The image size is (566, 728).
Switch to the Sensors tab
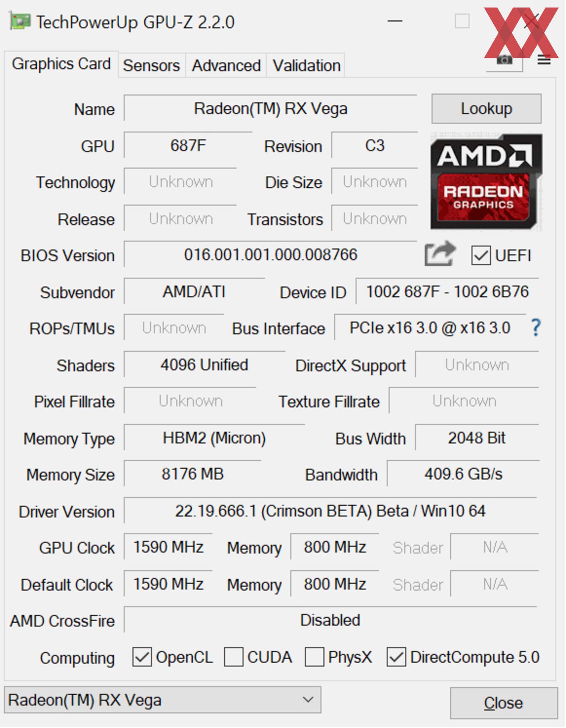coord(151,65)
